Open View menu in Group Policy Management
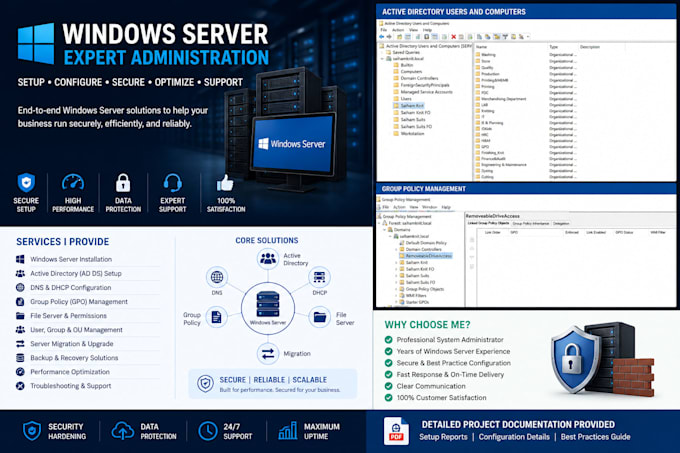This screenshot has height=453, width=680. tap(412, 207)
